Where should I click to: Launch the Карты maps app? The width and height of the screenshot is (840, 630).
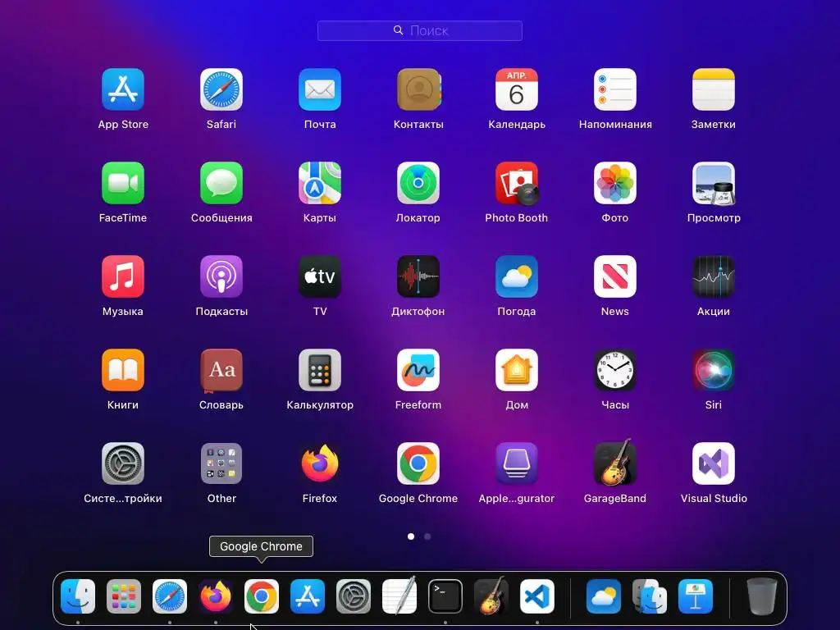pos(320,183)
